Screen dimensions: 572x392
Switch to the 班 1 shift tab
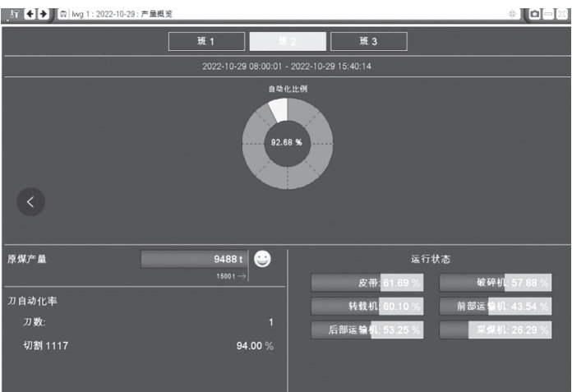[x=206, y=42]
